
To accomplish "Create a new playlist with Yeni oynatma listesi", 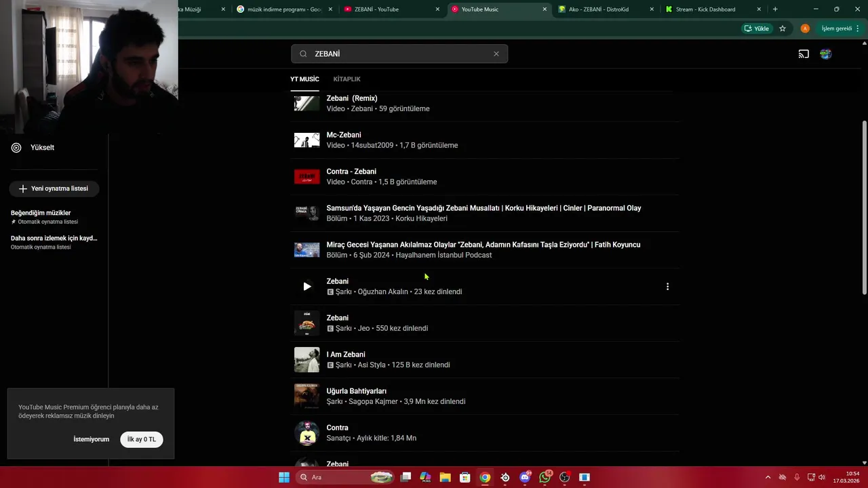I will point(54,188).
